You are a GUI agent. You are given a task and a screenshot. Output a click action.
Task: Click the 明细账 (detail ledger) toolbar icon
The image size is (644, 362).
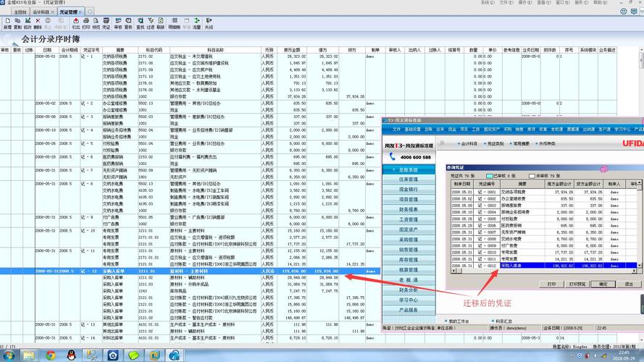(175, 23)
